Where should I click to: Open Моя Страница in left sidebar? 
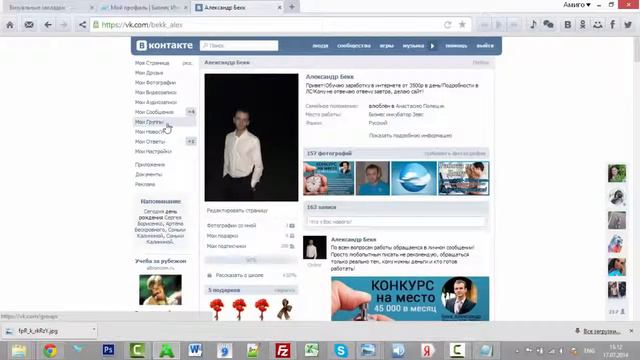[x=152, y=63]
